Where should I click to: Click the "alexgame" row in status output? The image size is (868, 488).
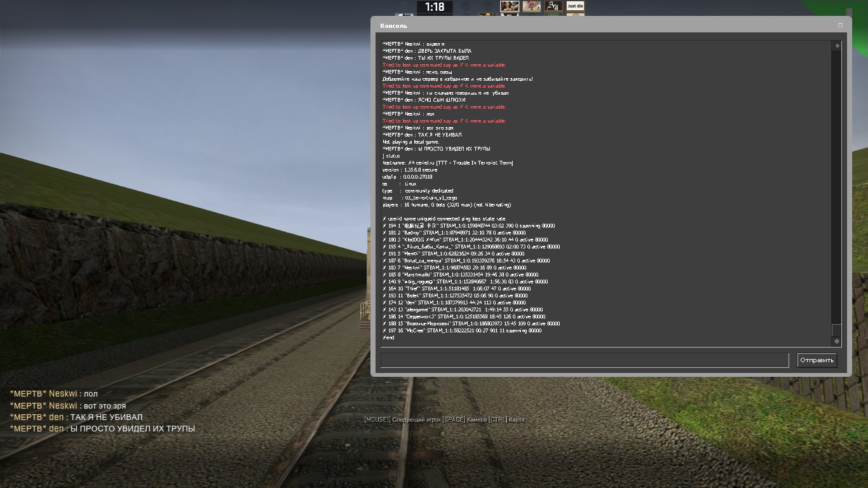[x=463, y=309]
